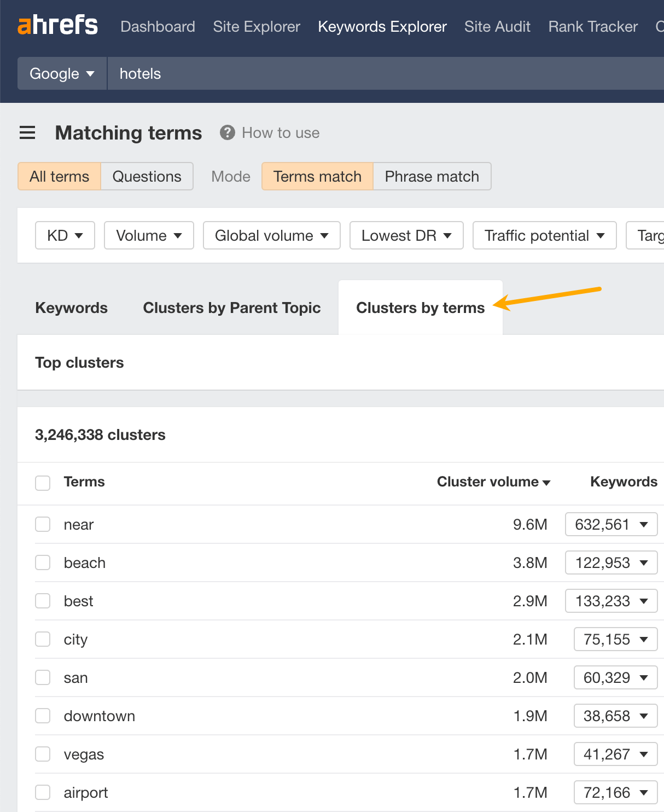Image resolution: width=664 pixels, height=812 pixels.
Task: Open the KD filter dropdown
Action: click(65, 235)
